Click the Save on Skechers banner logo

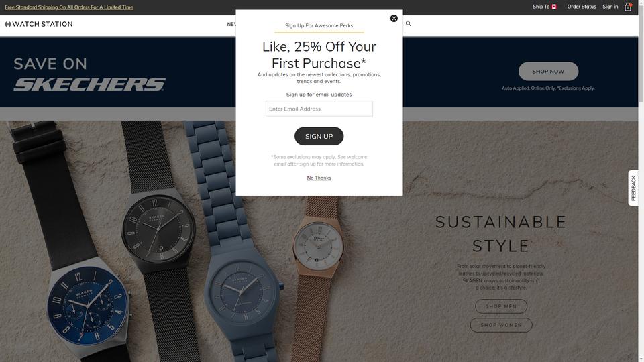point(89,84)
